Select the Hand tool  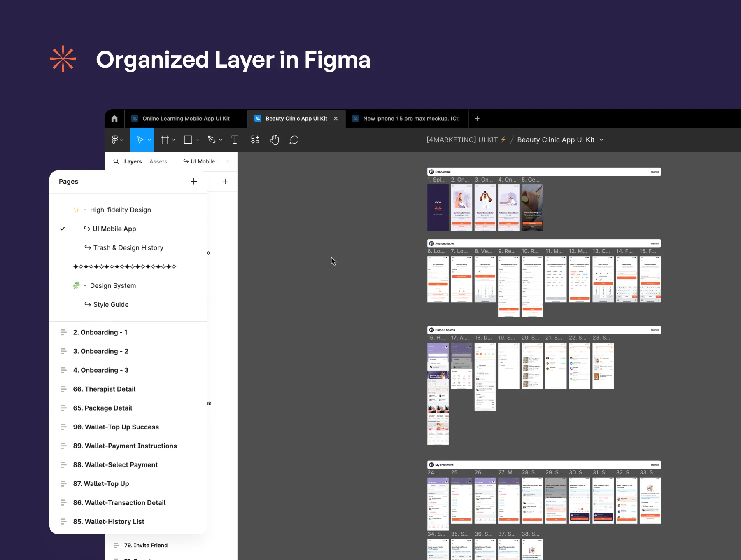[x=275, y=140]
